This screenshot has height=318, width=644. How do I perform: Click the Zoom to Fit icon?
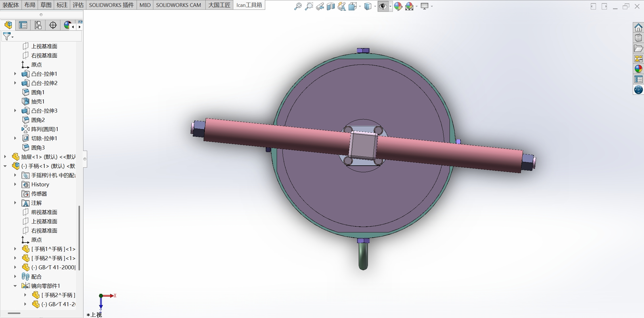coord(298,6)
